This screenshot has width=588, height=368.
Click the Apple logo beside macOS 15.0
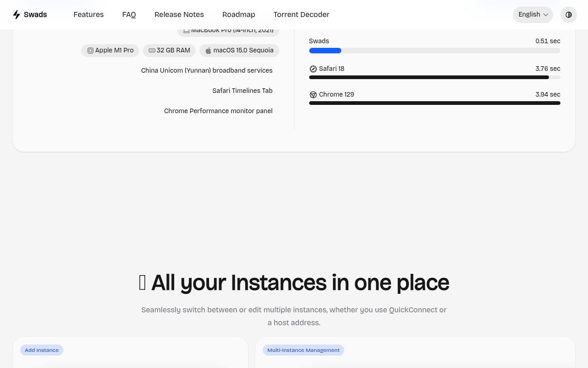pos(209,51)
